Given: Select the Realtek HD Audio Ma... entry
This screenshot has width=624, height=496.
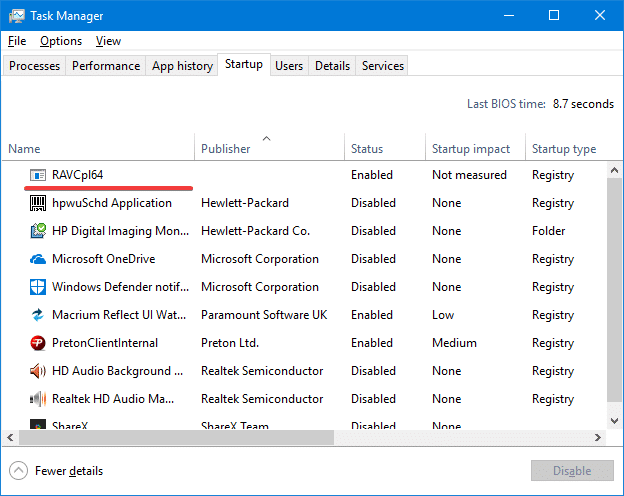Looking at the screenshot, I should click(x=113, y=399).
